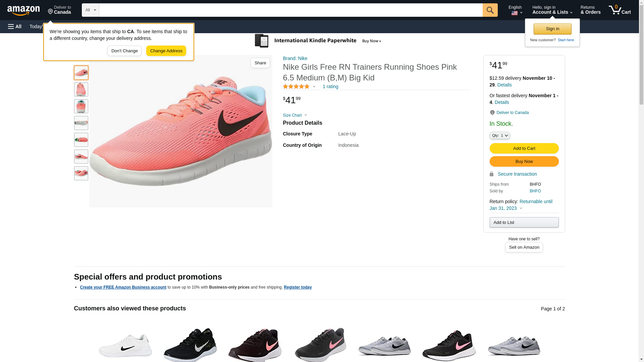Click the Add to Cart button

(x=524, y=148)
